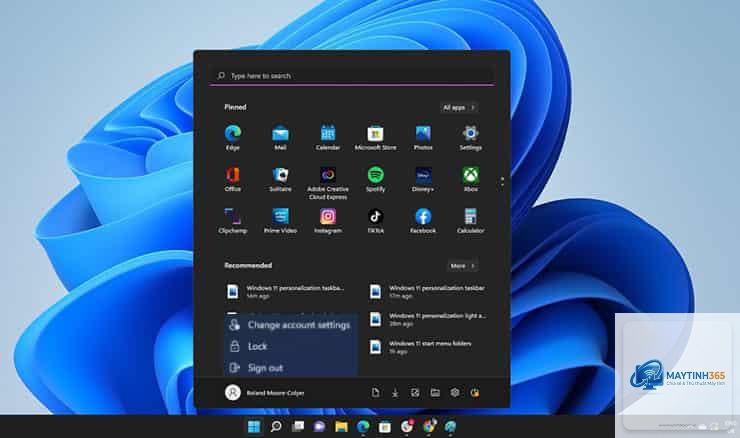Open the Edge app from pinned apps
Viewport: 740px width, 438px height.
[233, 137]
